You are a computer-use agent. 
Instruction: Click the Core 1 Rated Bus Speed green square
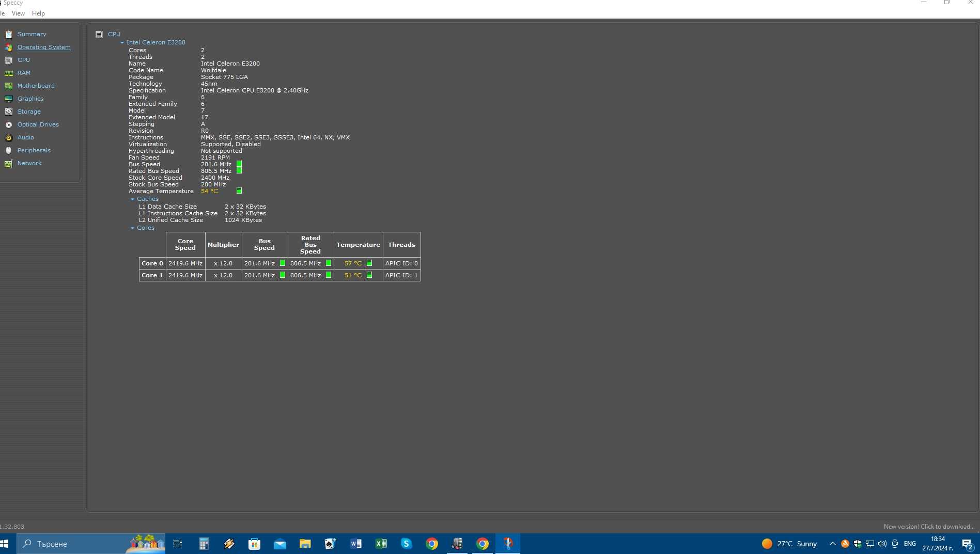coord(329,275)
